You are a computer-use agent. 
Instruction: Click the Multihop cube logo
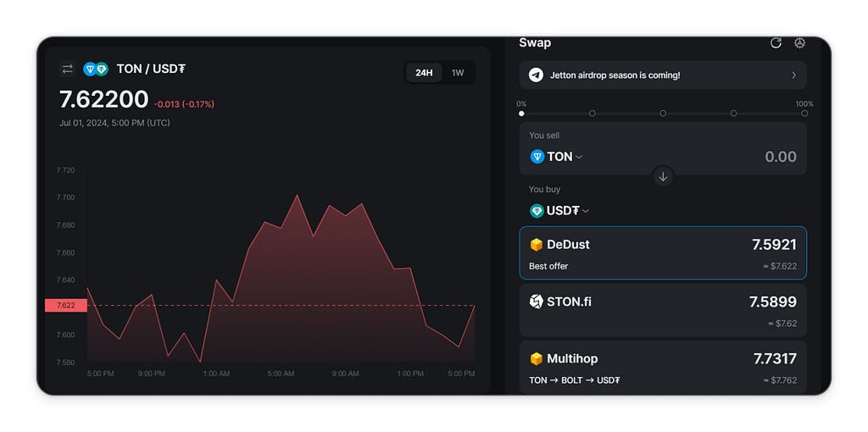536,358
